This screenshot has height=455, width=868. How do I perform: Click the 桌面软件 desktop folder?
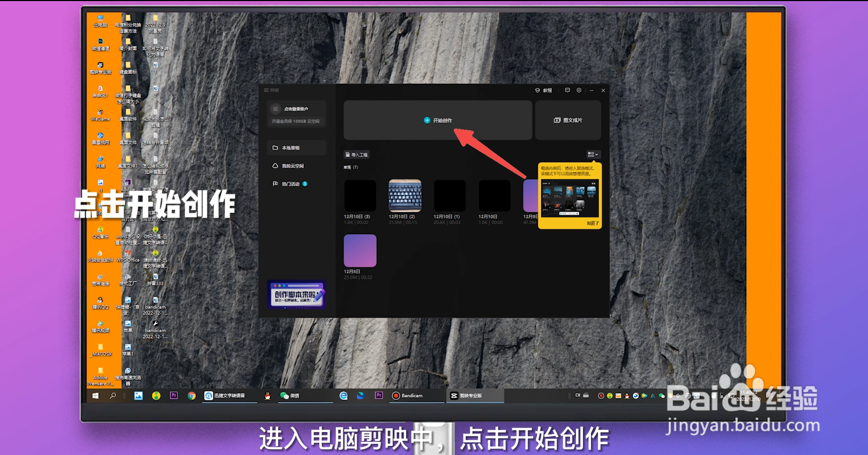click(128, 115)
